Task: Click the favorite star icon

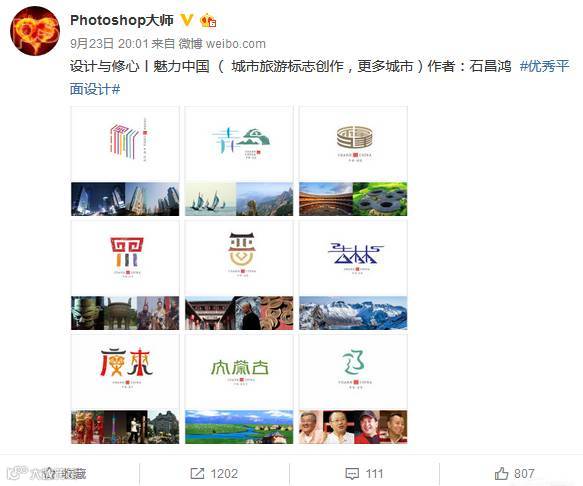Action: coord(48,473)
